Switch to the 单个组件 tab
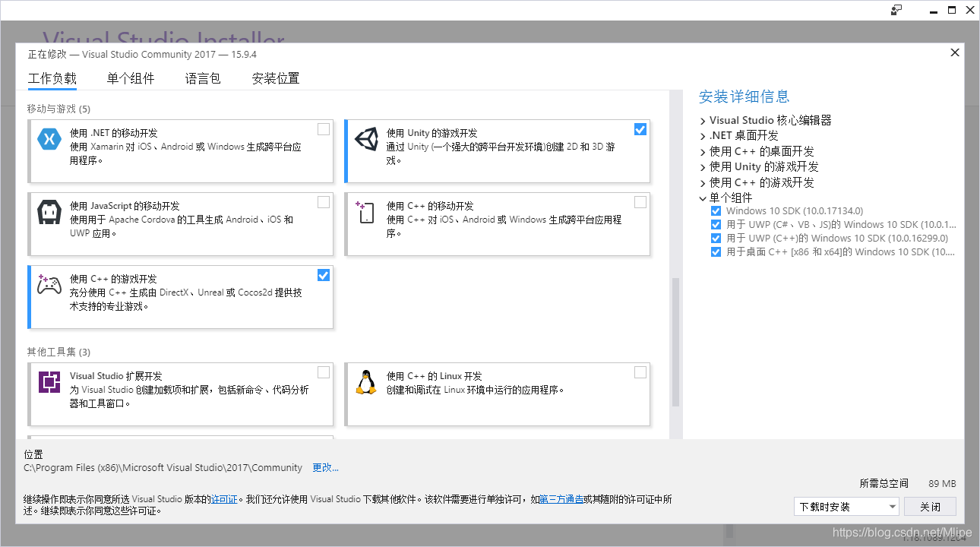 coord(131,78)
